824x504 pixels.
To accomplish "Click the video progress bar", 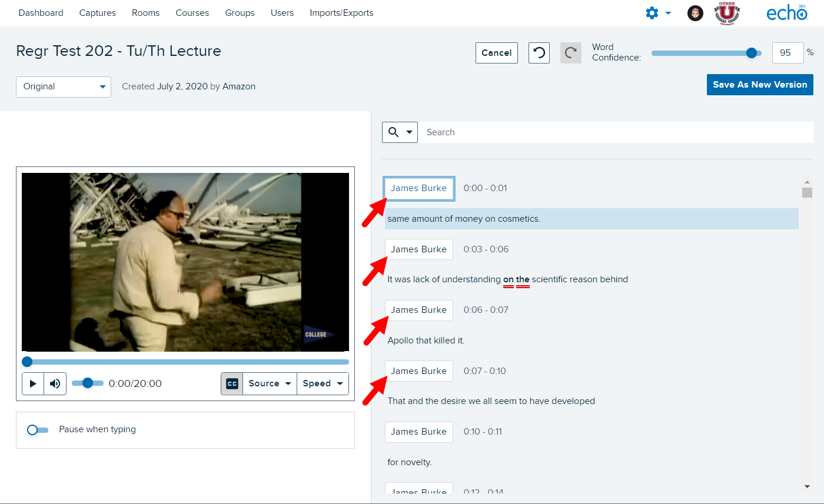I will 185,362.
